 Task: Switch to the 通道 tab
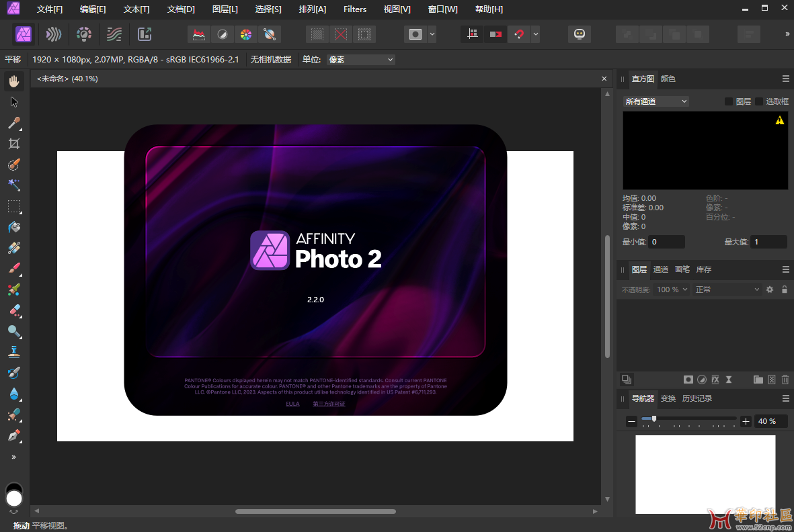pos(661,269)
